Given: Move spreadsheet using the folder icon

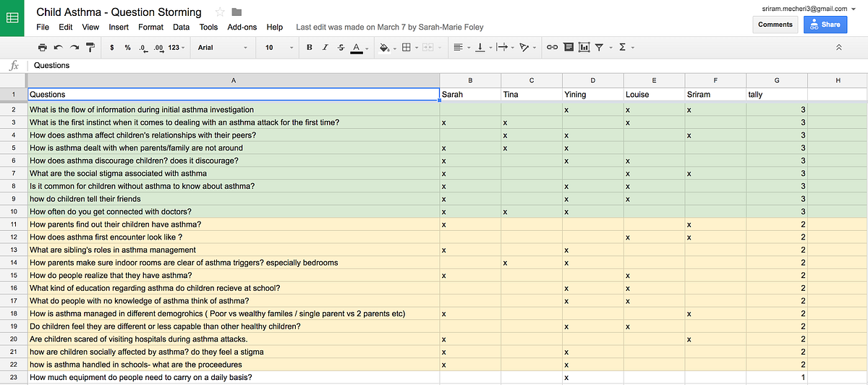Looking at the screenshot, I should (x=237, y=12).
